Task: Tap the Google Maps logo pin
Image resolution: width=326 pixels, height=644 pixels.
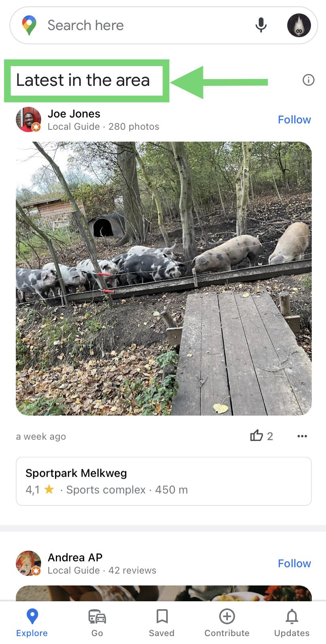Action: point(29,25)
